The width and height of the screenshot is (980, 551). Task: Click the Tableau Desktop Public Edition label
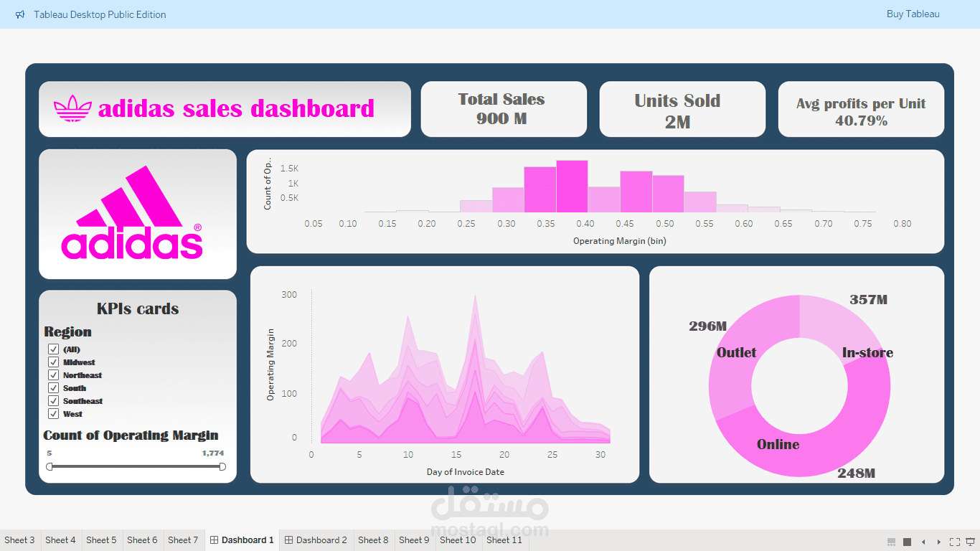pos(100,14)
